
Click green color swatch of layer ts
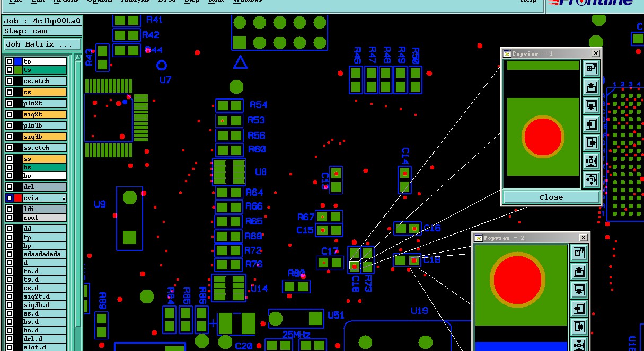(x=18, y=70)
